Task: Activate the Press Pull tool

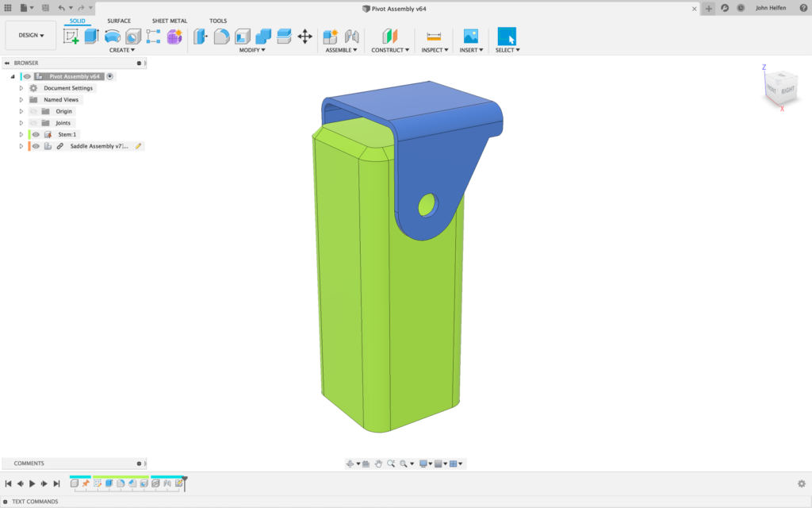Action: point(200,36)
